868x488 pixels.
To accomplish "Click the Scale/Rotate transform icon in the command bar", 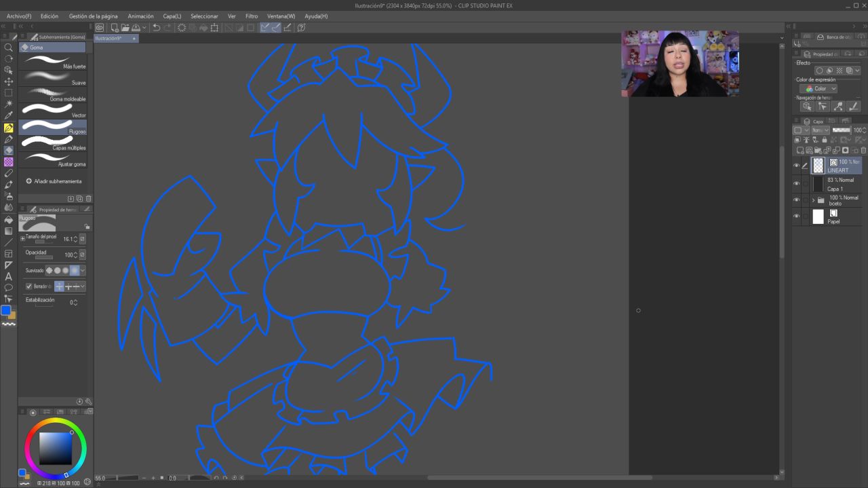I will (215, 28).
